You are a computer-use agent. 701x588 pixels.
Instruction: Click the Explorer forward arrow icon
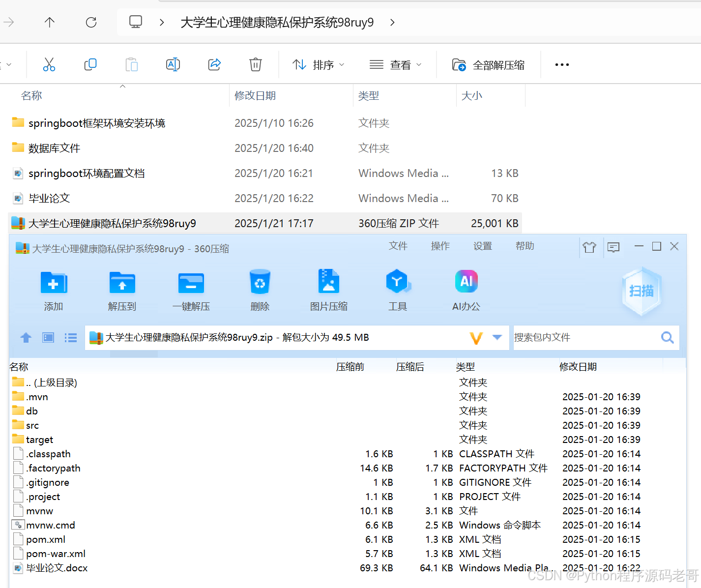coord(8,22)
